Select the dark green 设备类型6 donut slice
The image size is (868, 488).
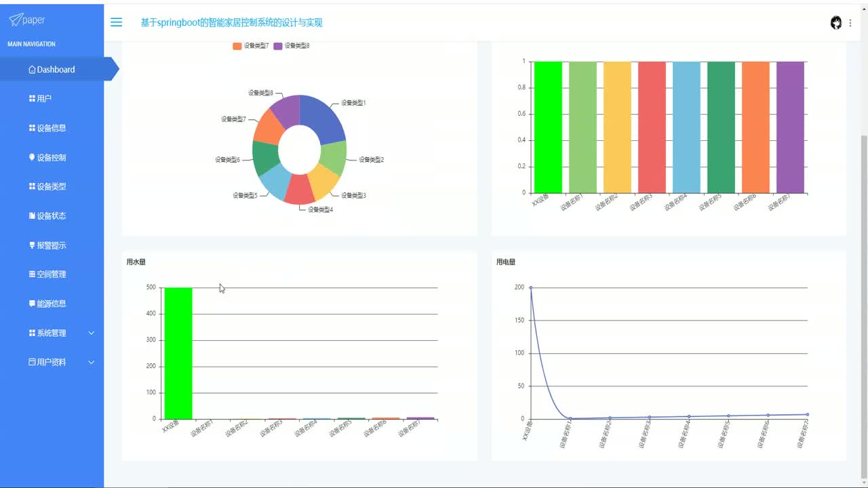[266, 157]
